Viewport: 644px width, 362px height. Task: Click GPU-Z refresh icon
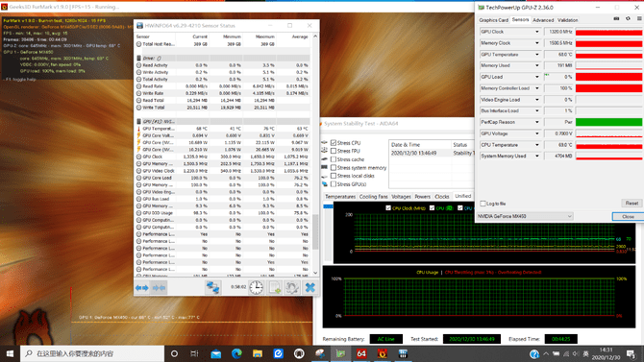tap(628, 19)
